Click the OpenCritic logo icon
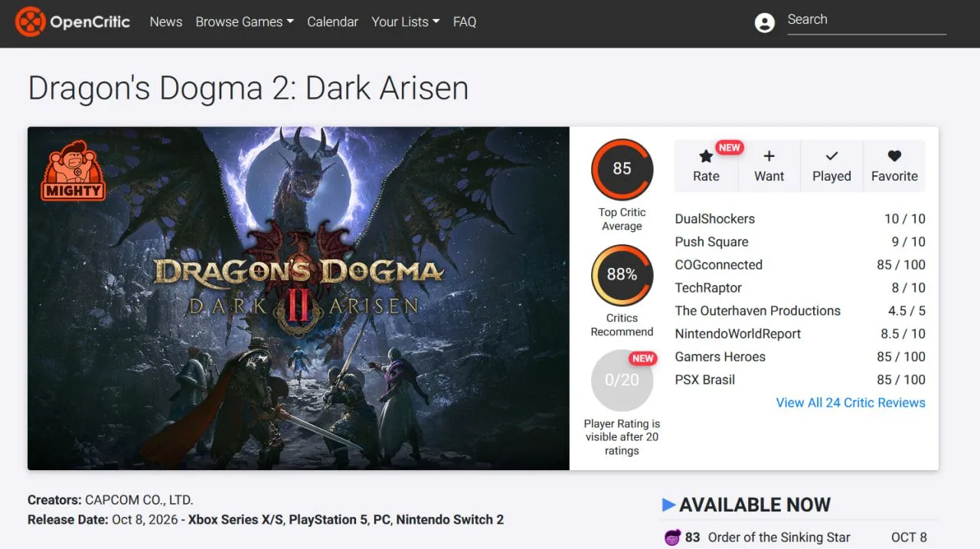The width and height of the screenshot is (980, 549). pyautogui.click(x=30, y=21)
